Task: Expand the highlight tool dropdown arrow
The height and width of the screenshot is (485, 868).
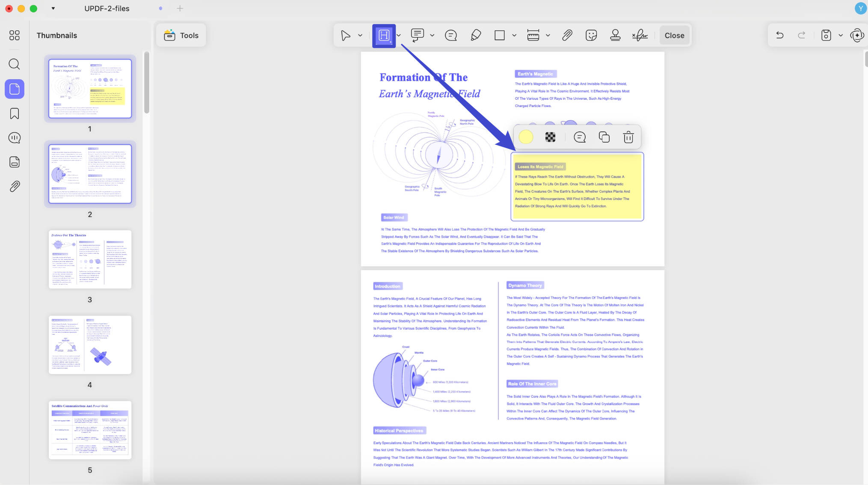Action: click(x=399, y=36)
